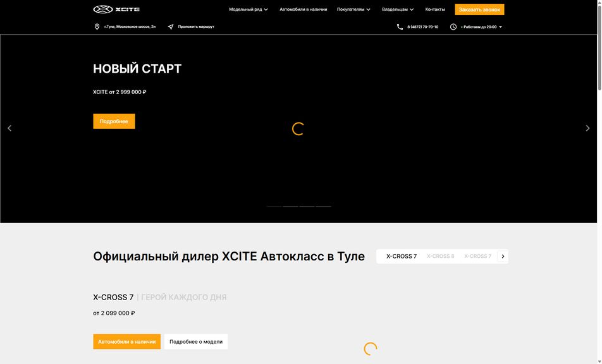Click the Официальный дилер XCITE heading
The image size is (602, 364).
point(229,256)
